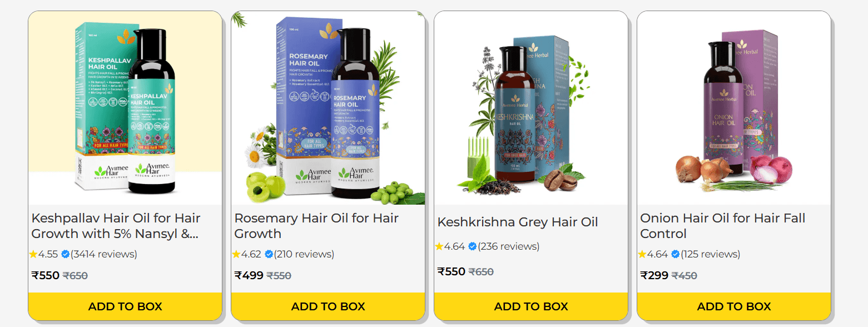View the 3414 reviews for Keshpallav oil
The height and width of the screenshot is (327, 868).
[103, 254]
